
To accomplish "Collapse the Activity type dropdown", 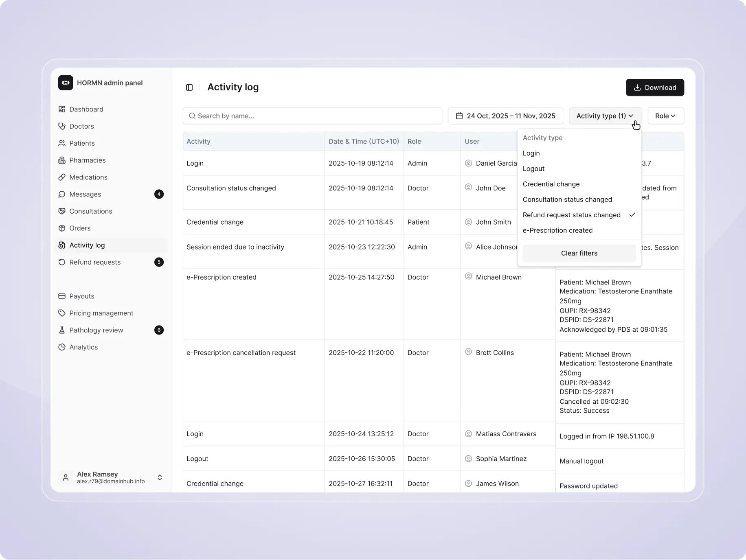I will pyautogui.click(x=605, y=116).
